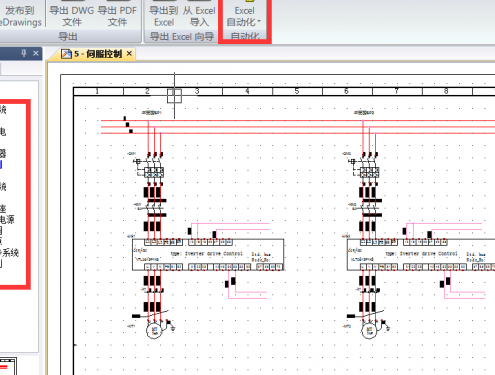
Task: Click column 4 header in drawing frame
Action: click(x=247, y=91)
